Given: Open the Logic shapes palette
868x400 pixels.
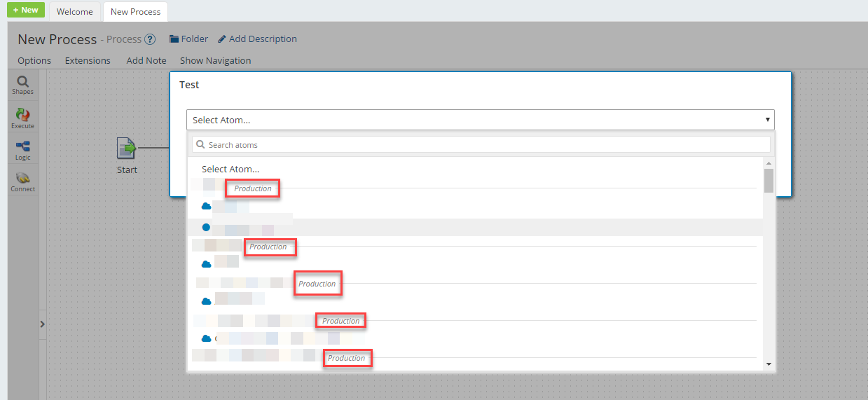Looking at the screenshot, I should pyautogui.click(x=22, y=150).
